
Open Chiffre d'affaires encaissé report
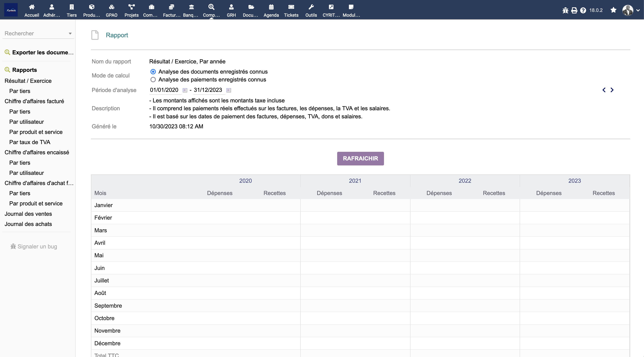coord(37,152)
